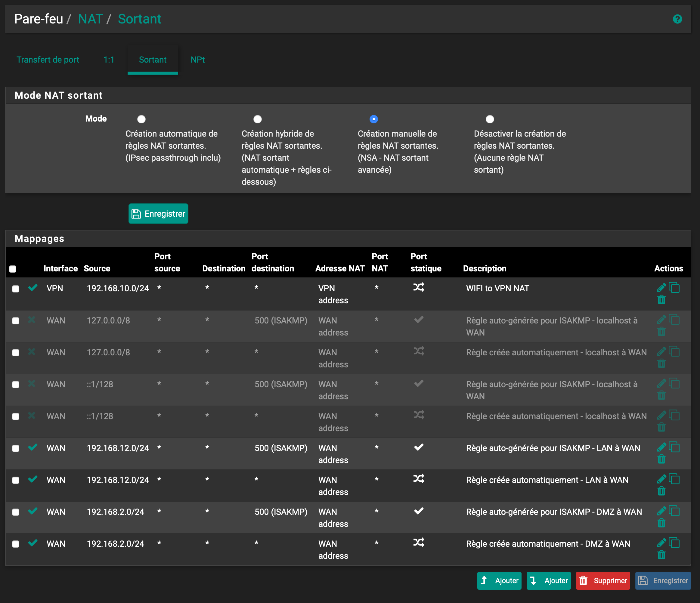Delete the WIFI to VPN NAT mapping
The width and height of the screenshot is (700, 603).
tap(661, 300)
